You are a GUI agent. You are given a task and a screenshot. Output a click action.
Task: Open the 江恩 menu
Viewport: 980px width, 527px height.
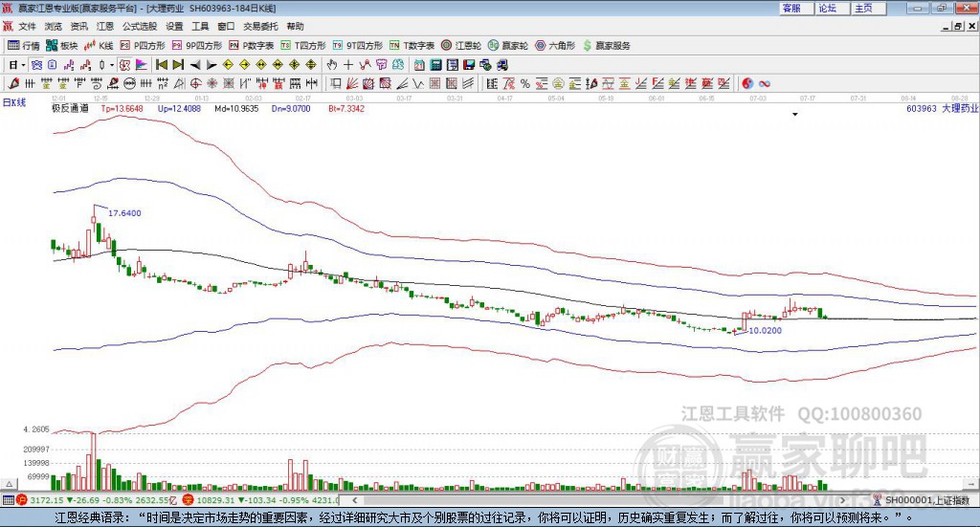105,26
